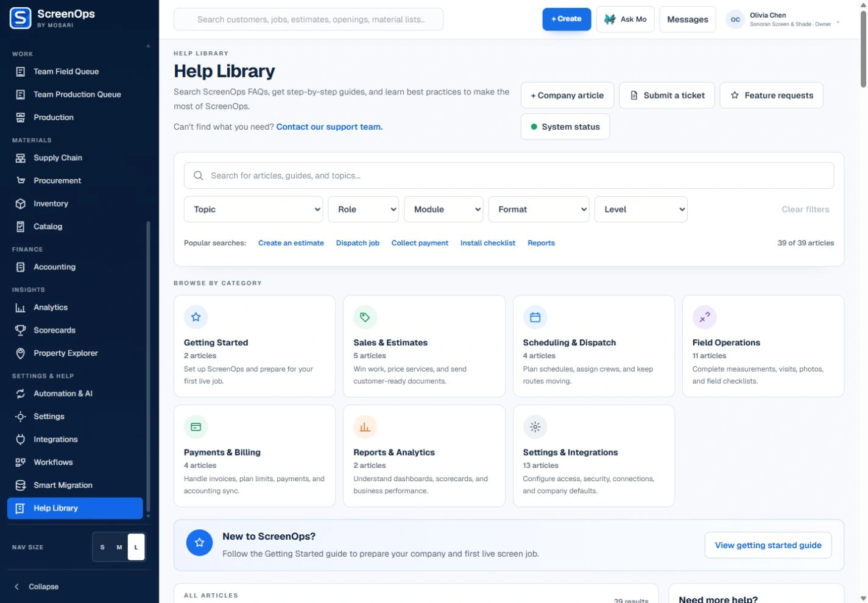Open Production in the sidebar

coord(75,118)
